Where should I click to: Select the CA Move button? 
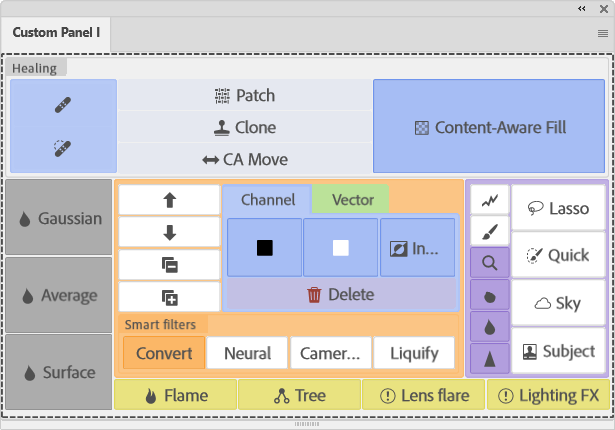tap(245, 159)
